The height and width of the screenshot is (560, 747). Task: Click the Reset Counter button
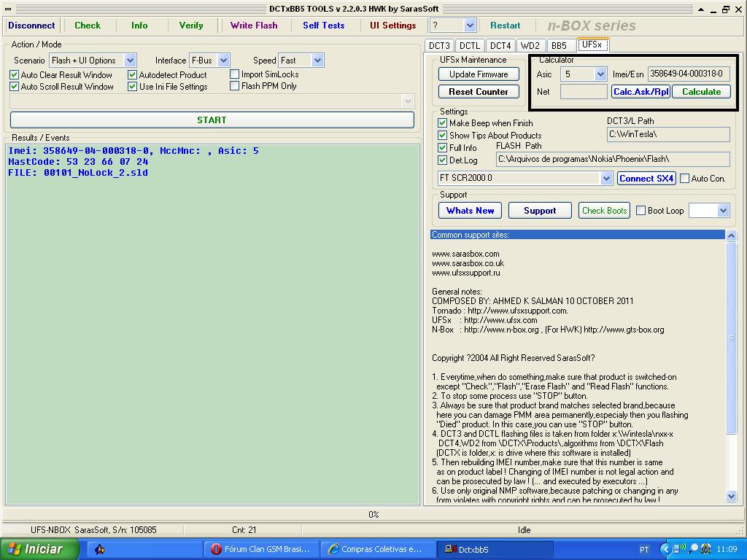click(479, 91)
